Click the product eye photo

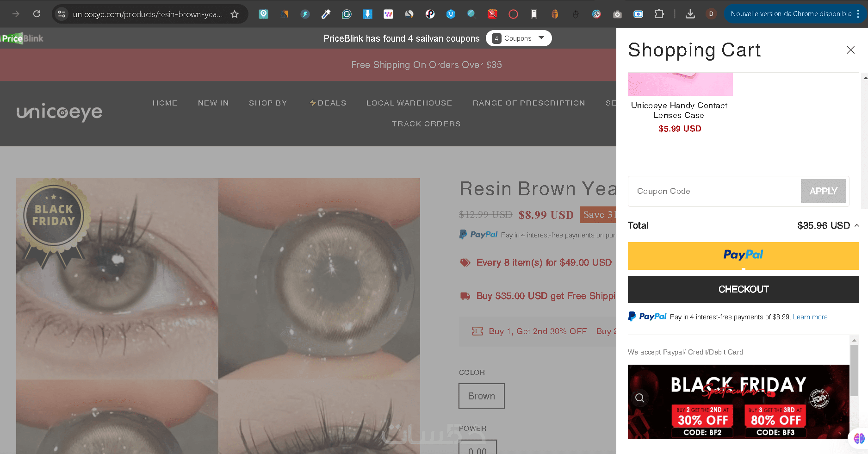[218, 316]
